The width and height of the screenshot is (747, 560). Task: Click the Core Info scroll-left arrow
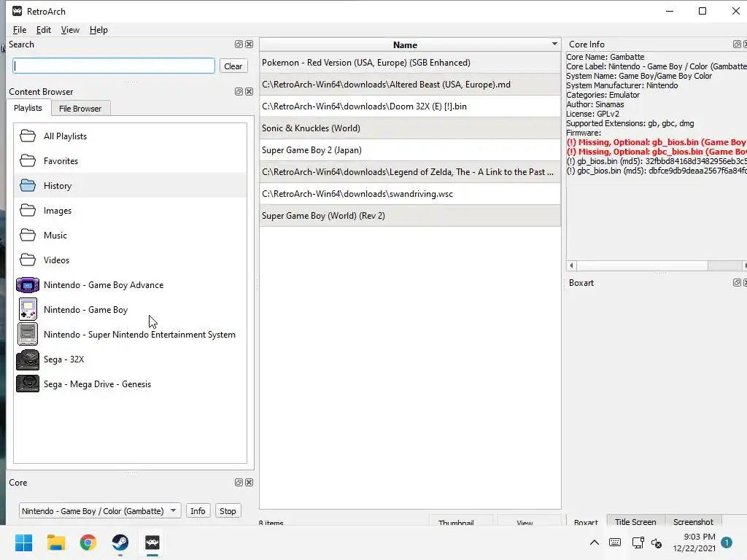click(571, 265)
